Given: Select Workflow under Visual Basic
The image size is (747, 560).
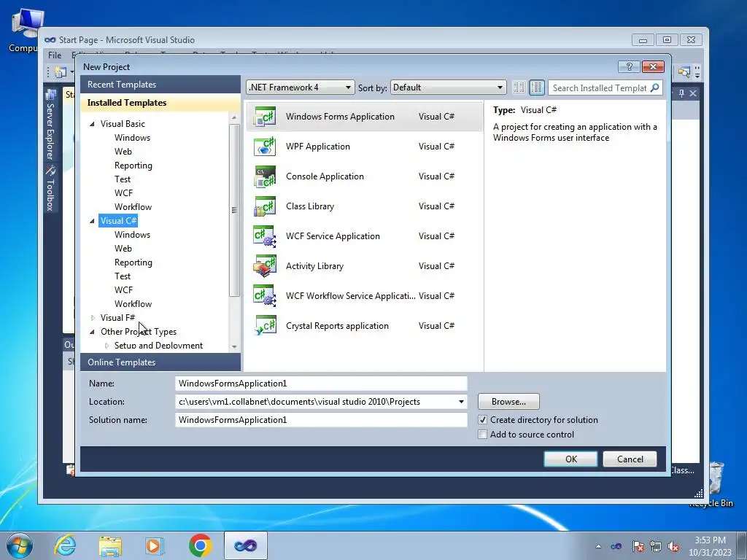Looking at the screenshot, I should click(x=133, y=206).
